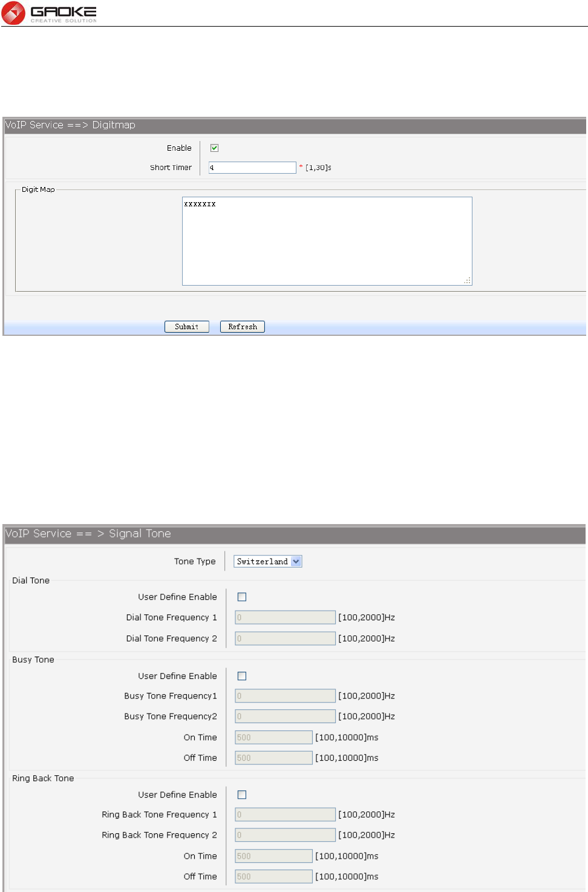Enable Ring Back Tone User Define checkbox

[242, 795]
